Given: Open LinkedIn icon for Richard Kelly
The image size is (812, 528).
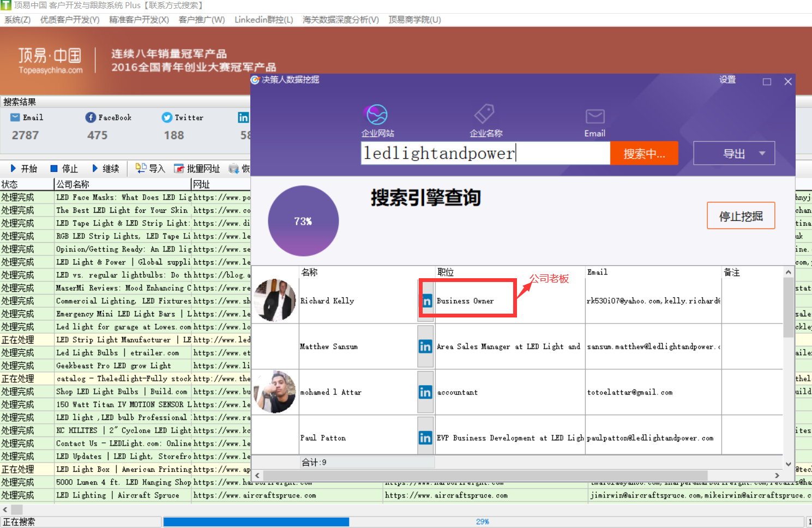Looking at the screenshot, I should pos(426,301).
